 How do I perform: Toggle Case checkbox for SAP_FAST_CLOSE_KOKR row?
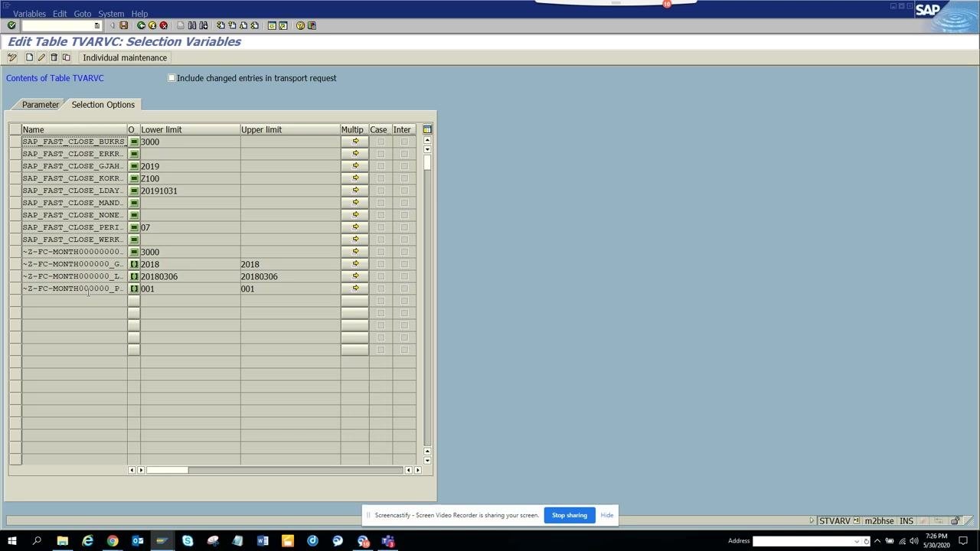coord(381,178)
